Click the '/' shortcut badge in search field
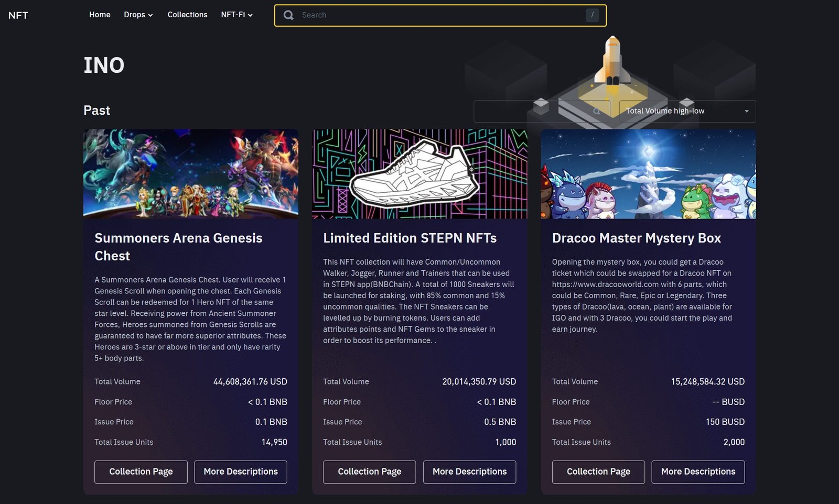Image resolution: width=839 pixels, height=504 pixels. point(592,15)
